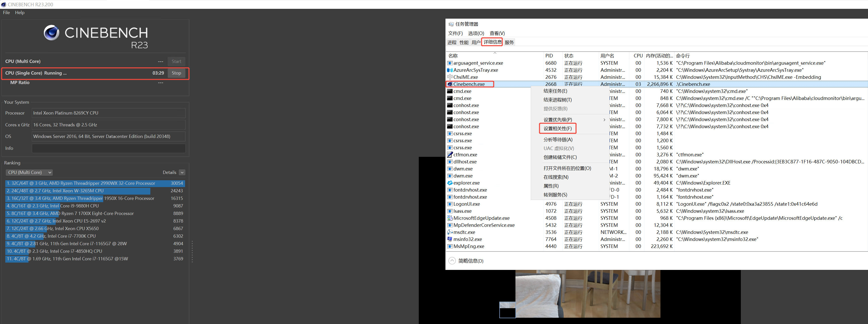Image resolution: width=868 pixels, height=324 pixels.
Task: Click the Cinebench.exe process icon
Action: (450, 84)
